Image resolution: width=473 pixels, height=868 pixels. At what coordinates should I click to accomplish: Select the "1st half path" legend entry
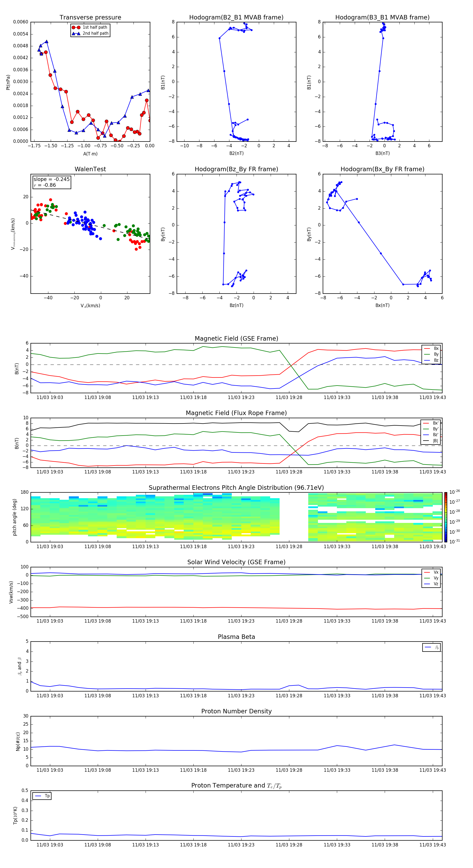pos(90,27)
